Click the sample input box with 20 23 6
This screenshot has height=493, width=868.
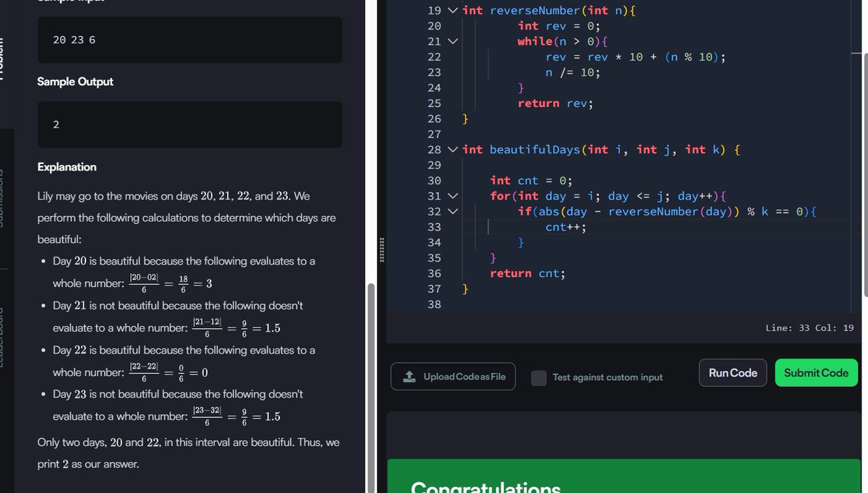(190, 40)
